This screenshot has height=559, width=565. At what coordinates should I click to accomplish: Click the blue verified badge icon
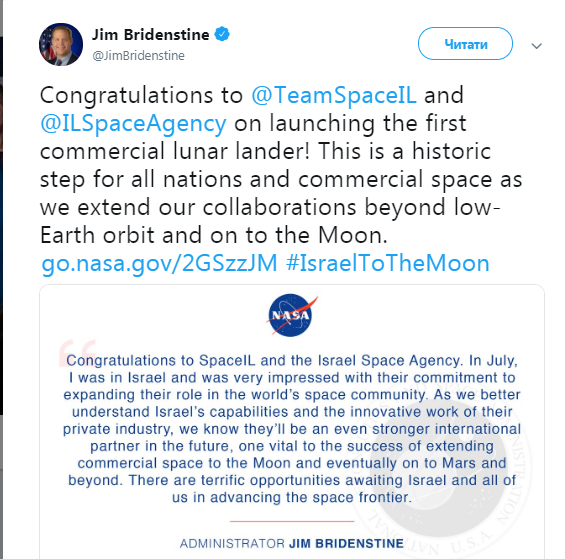222,34
